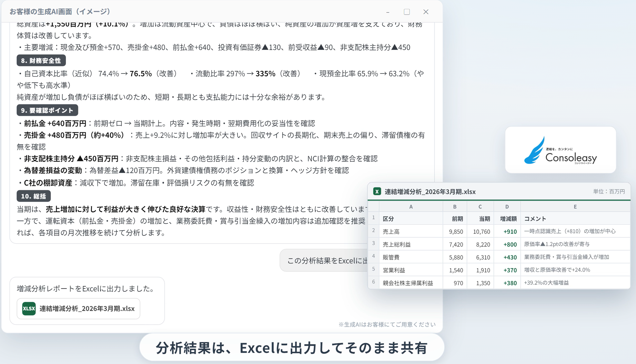Click the 営業利益 cell

tap(411, 270)
